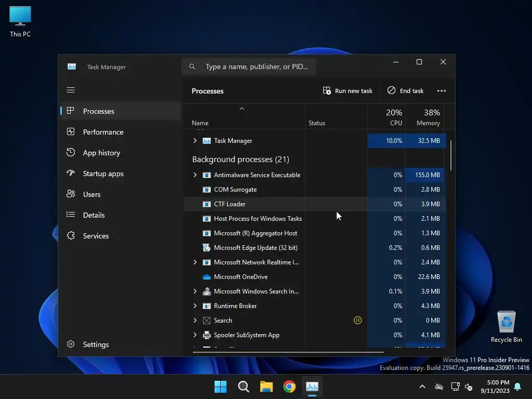
Task: Click the suspended pause icon on Search row
Action: 357,320
